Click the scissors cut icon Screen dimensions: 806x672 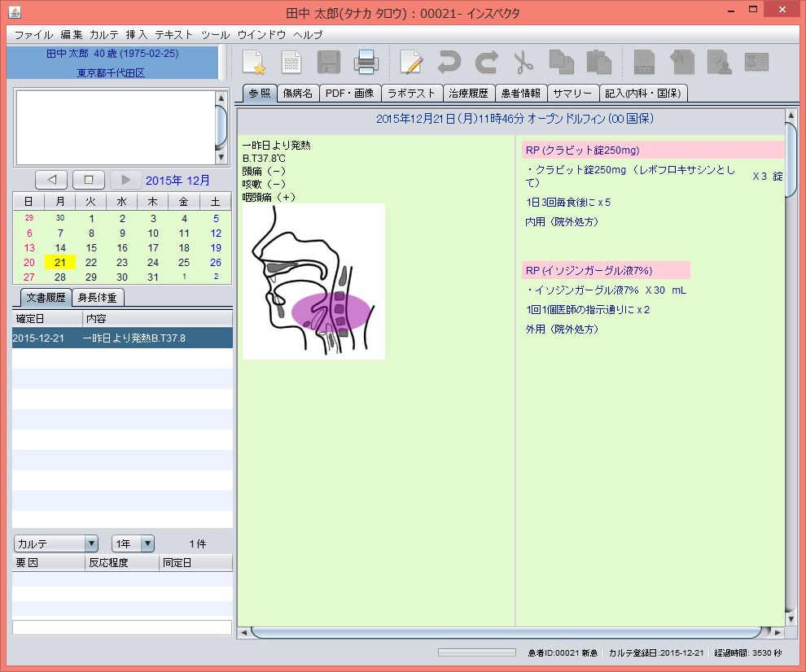click(523, 62)
